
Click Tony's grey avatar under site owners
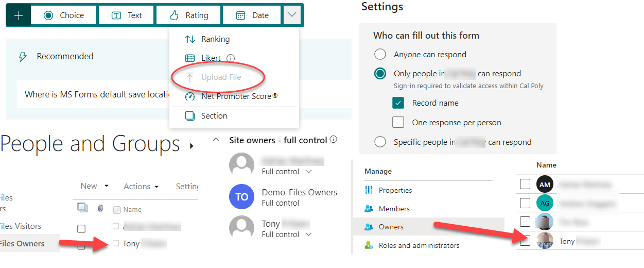pos(241,228)
